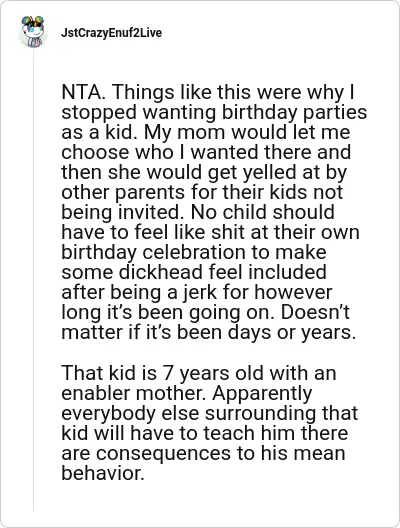Click the line 'matter if it's been days or years.'
Image resolution: width=400 pixels, height=528 pixels.
pyautogui.click(x=209, y=332)
